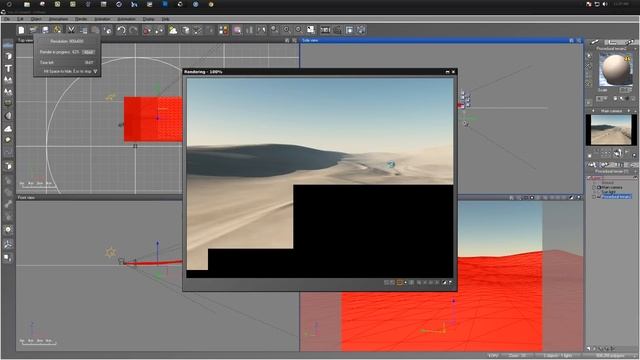Image resolution: width=640 pixels, height=360 pixels.
Task: Click the clock in the system tray
Action: click(621, 4)
